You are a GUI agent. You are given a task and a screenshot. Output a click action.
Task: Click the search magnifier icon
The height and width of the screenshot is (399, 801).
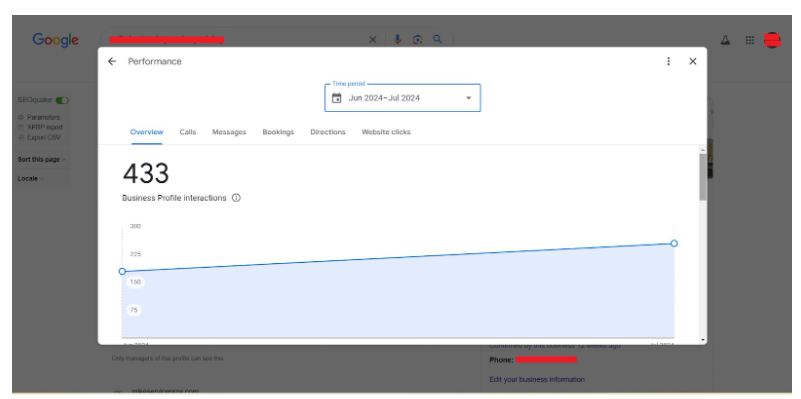click(438, 39)
